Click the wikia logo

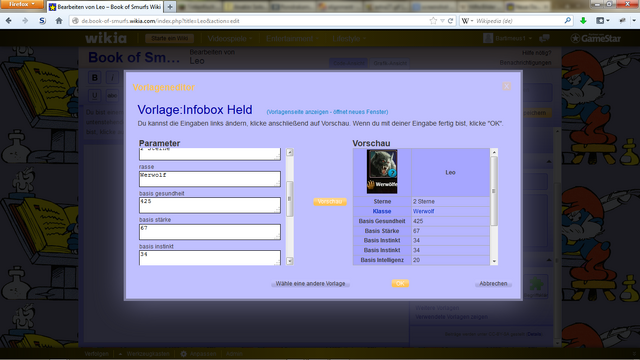click(106, 38)
